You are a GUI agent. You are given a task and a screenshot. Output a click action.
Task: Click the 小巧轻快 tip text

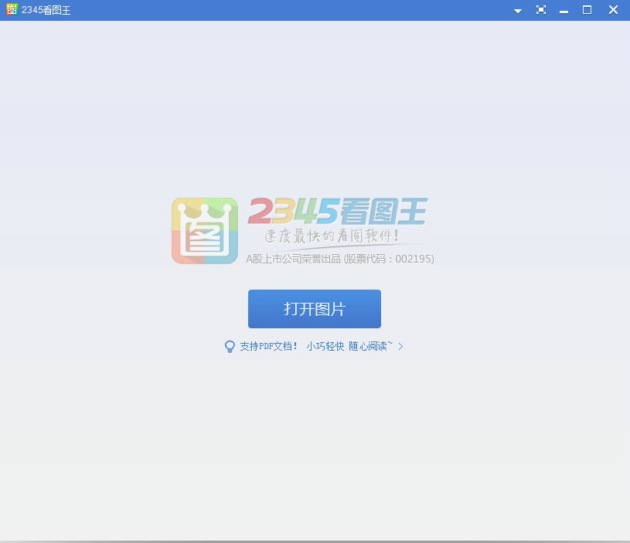[325, 346]
